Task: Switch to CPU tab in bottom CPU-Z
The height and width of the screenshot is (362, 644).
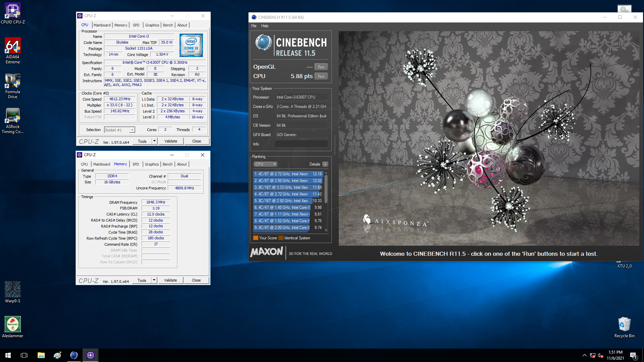Action: pos(84,164)
